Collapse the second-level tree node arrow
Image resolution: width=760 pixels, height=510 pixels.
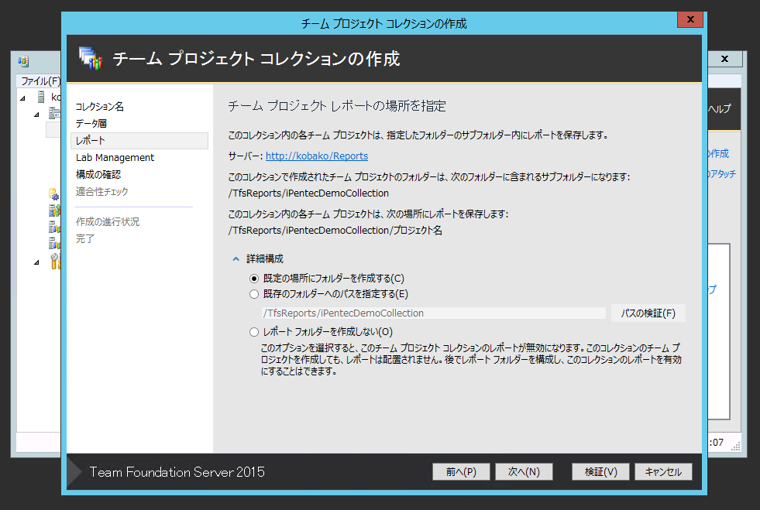(37, 115)
